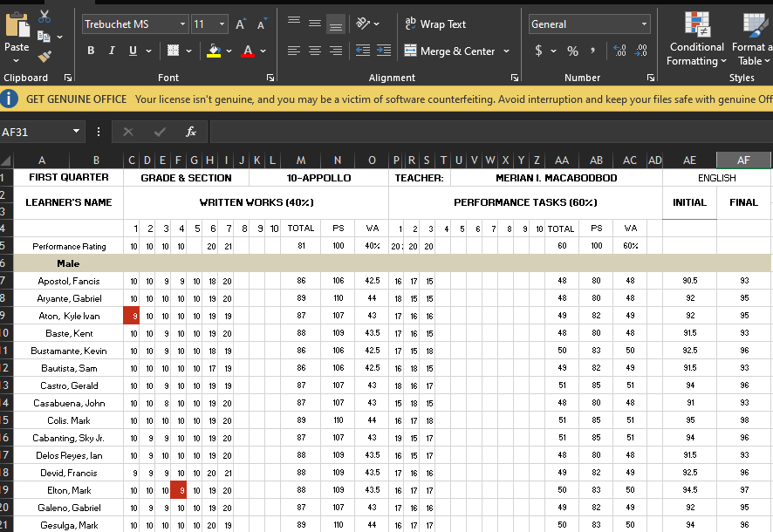Screen dimensions: 773x532
Task: Apply Percent style
Action: pyautogui.click(x=572, y=51)
